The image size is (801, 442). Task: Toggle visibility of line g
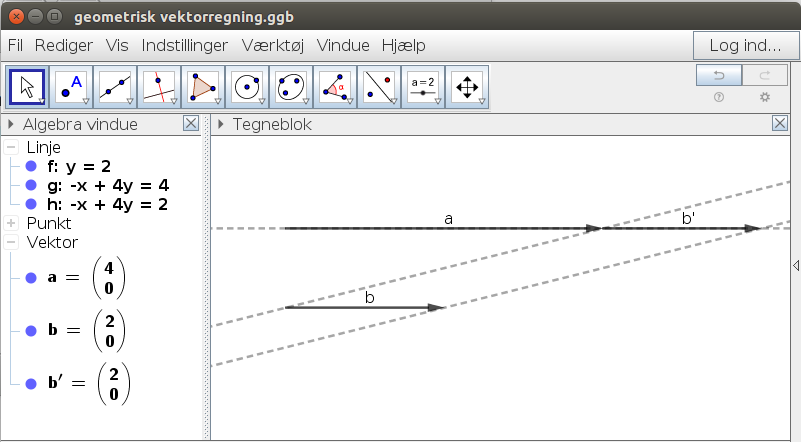coord(31,185)
